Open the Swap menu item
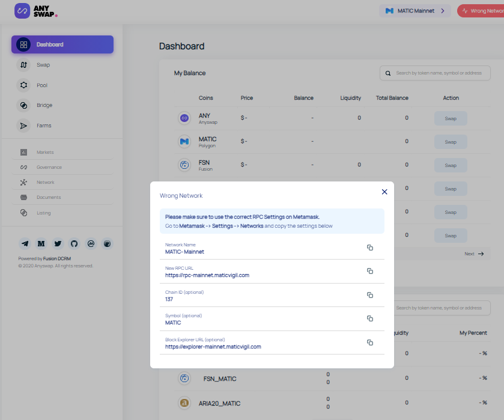 pos(43,65)
